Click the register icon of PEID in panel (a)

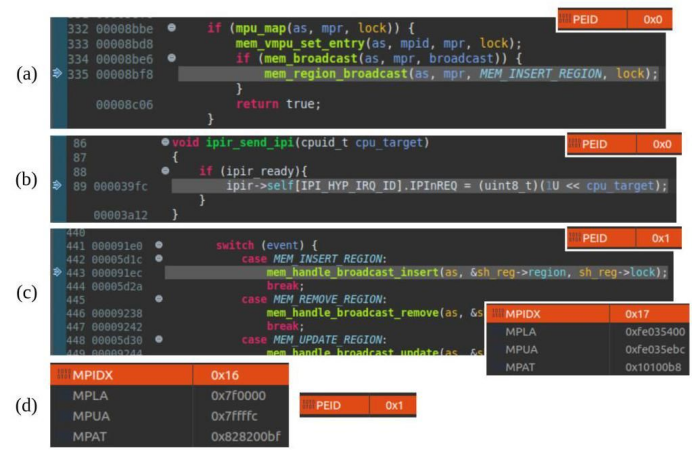pos(565,19)
